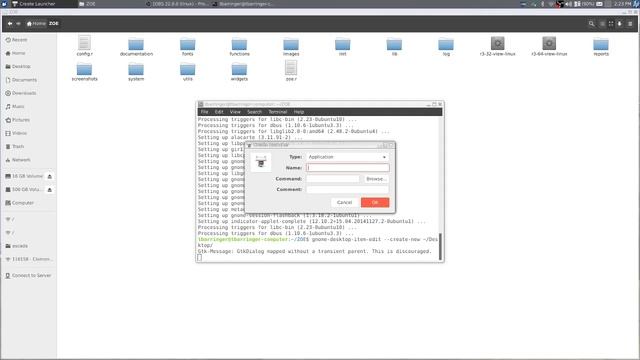Select the r3-32-view-linux executable
The width and height of the screenshot is (640, 360).
click(498, 46)
